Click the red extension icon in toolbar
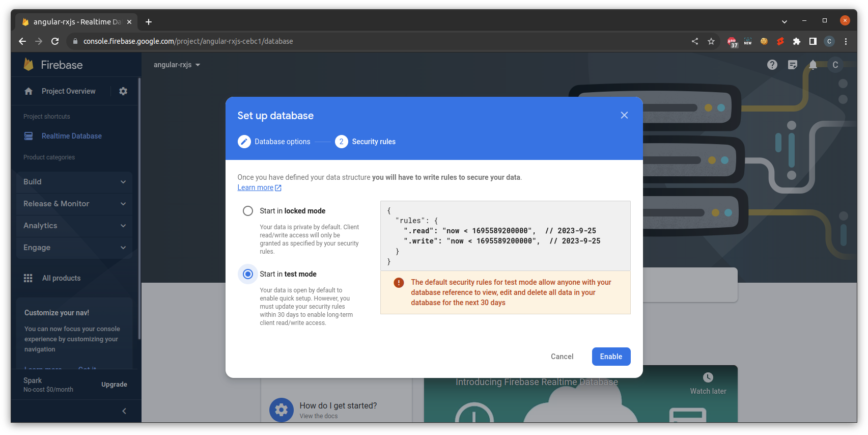This screenshot has width=868, height=435. pos(780,41)
